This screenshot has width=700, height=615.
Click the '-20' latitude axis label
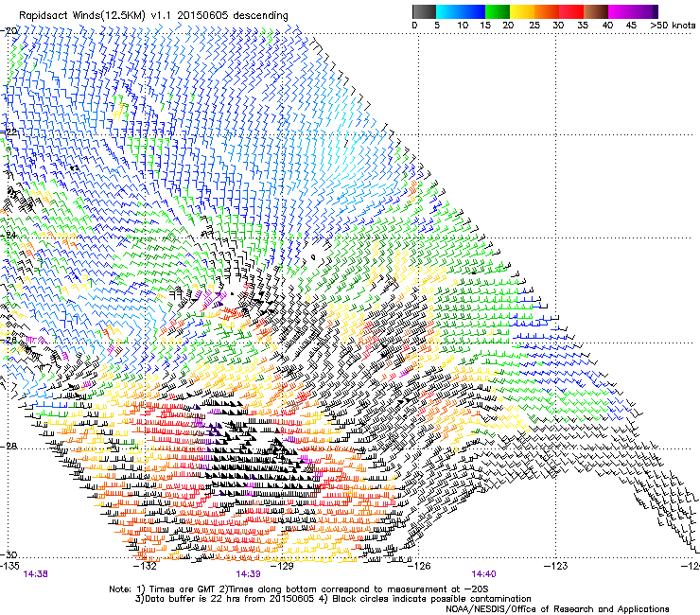[9, 31]
